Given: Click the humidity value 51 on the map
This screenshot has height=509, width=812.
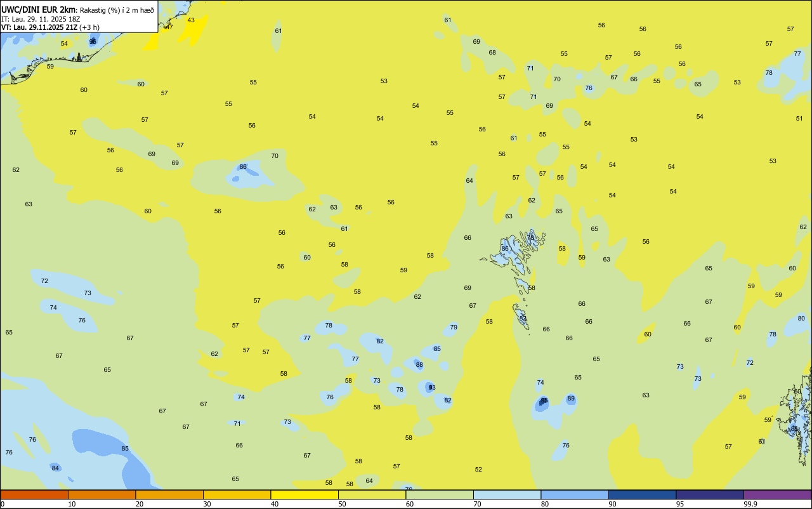Looking at the screenshot, I should click(x=799, y=118).
